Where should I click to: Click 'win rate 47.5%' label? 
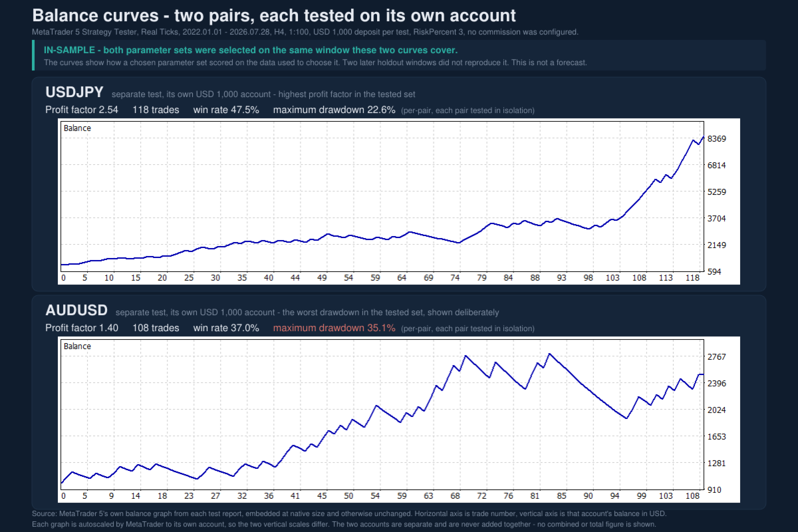coord(226,110)
